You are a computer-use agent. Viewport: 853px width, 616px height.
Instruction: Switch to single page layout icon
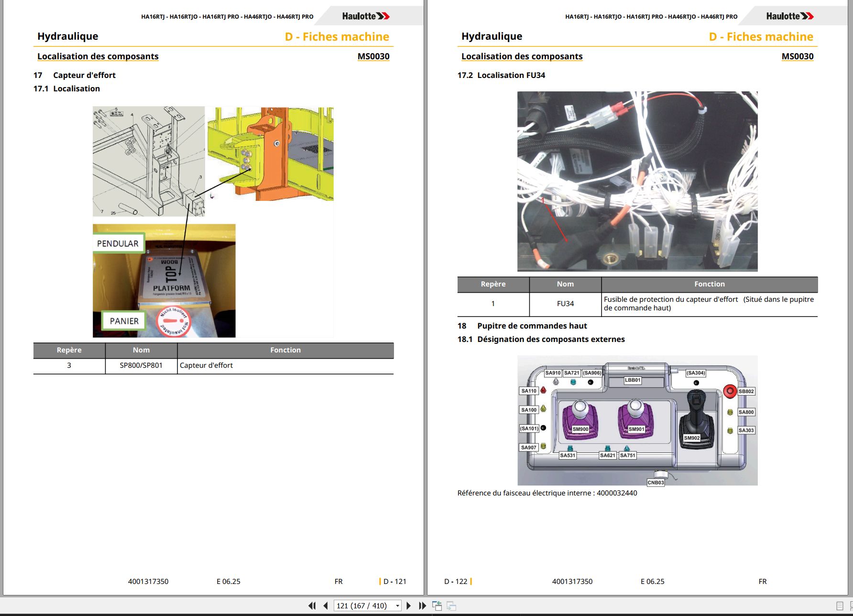tap(839, 606)
